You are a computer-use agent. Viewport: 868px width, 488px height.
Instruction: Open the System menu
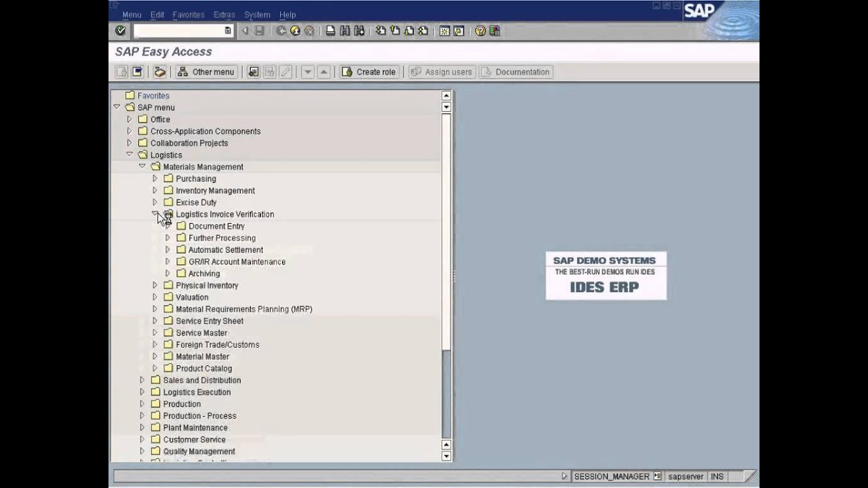(257, 14)
